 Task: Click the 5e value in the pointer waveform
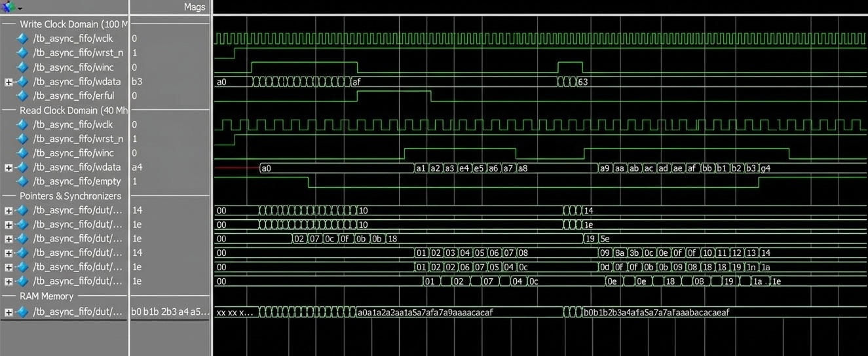(605, 239)
